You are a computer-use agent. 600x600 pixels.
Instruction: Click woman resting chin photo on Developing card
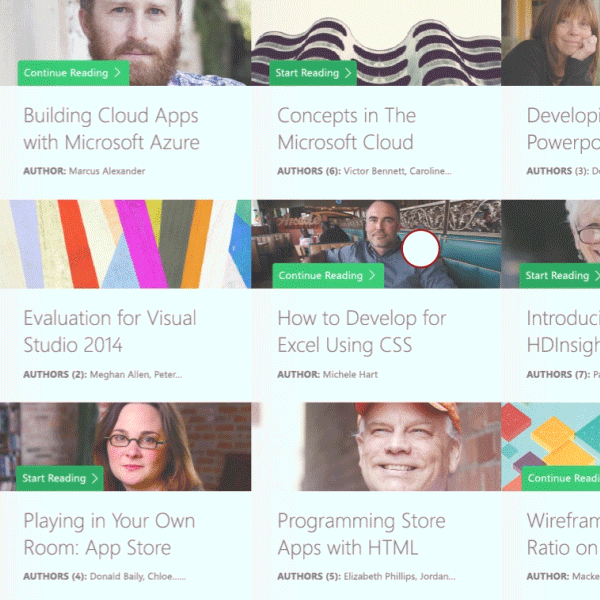point(551,42)
